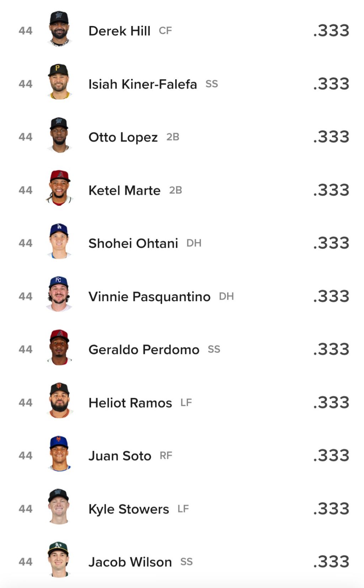The width and height of the screenshot is (364, 588).
Task: Click Otto Lopez's player photo
Action: coord(59,135)
